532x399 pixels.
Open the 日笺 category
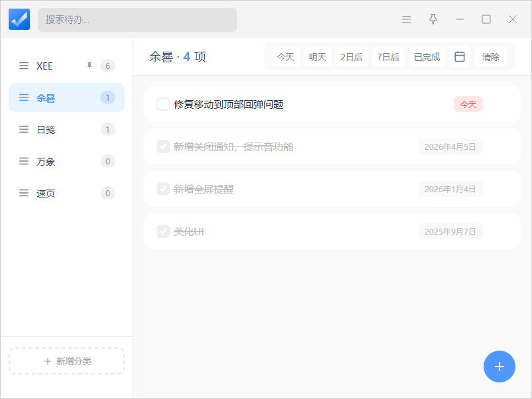click(66, 129)
